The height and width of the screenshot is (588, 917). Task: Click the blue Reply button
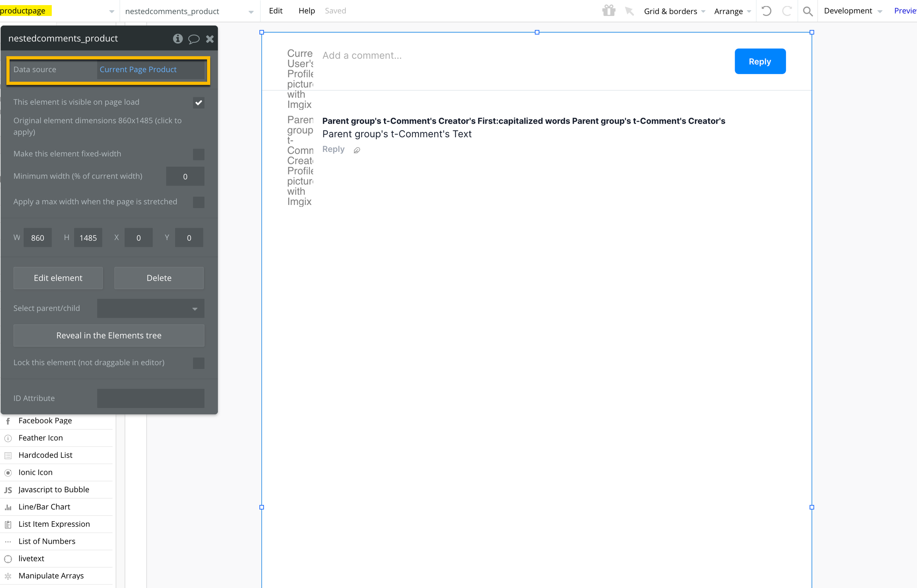pyautogui.click(x=760, y=61)
